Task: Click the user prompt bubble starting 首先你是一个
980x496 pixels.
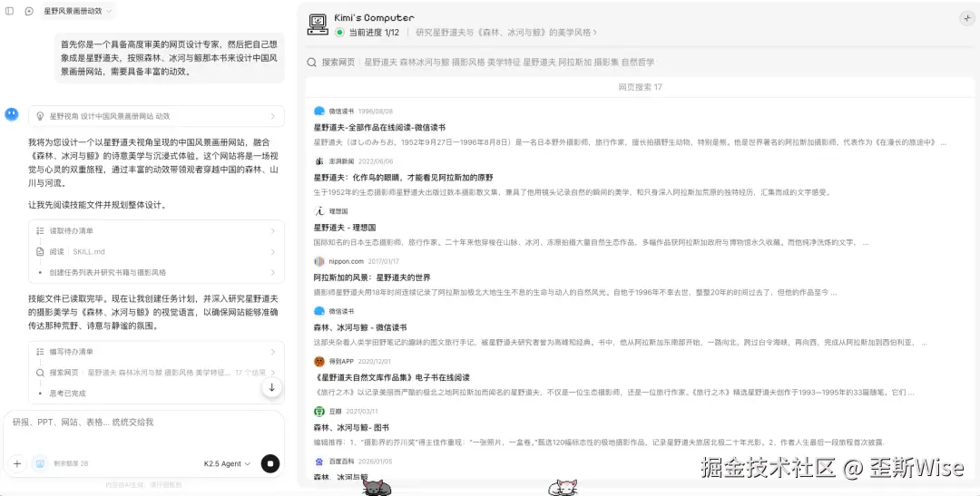Action: pos(169,58)
